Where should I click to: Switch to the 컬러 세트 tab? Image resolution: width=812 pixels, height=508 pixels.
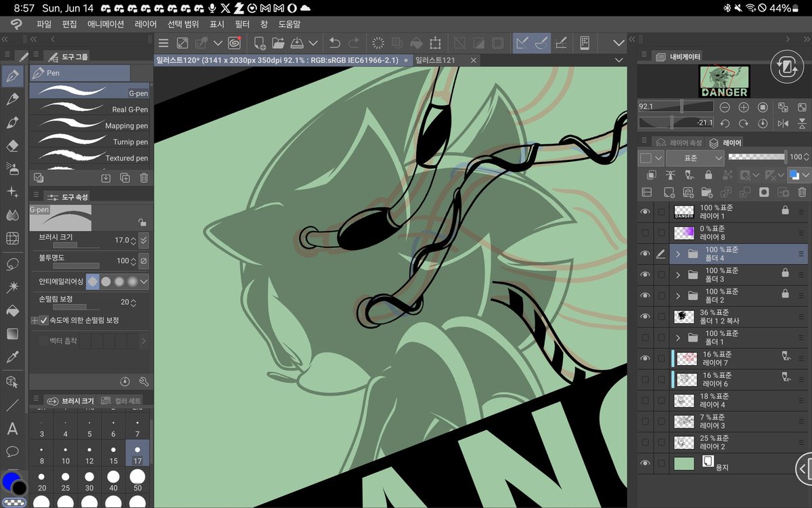click(122, 401)
